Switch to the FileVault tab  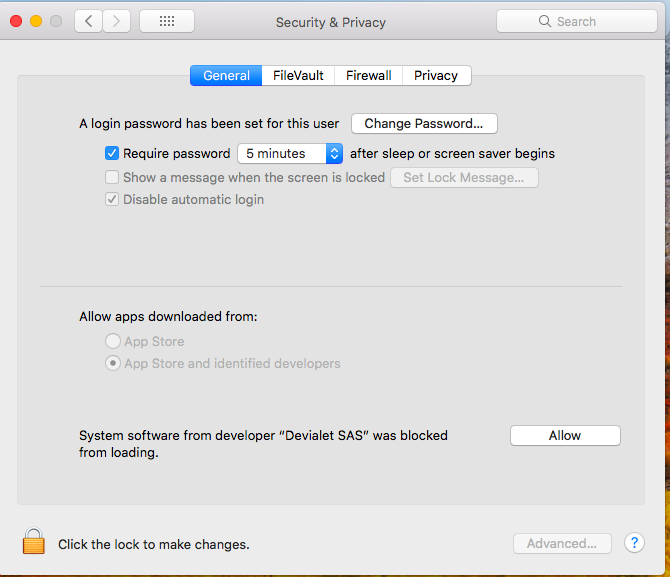(298, 75)
